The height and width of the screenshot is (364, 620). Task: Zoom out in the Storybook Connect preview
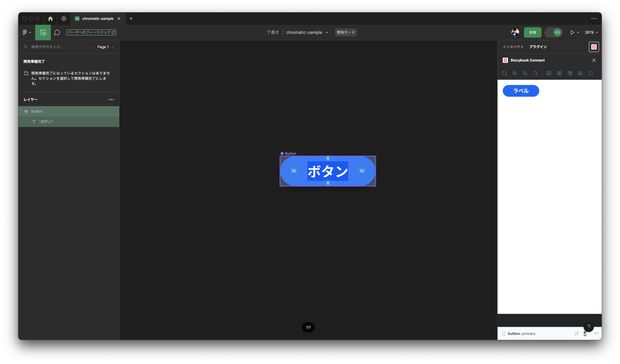coord(525,73)
